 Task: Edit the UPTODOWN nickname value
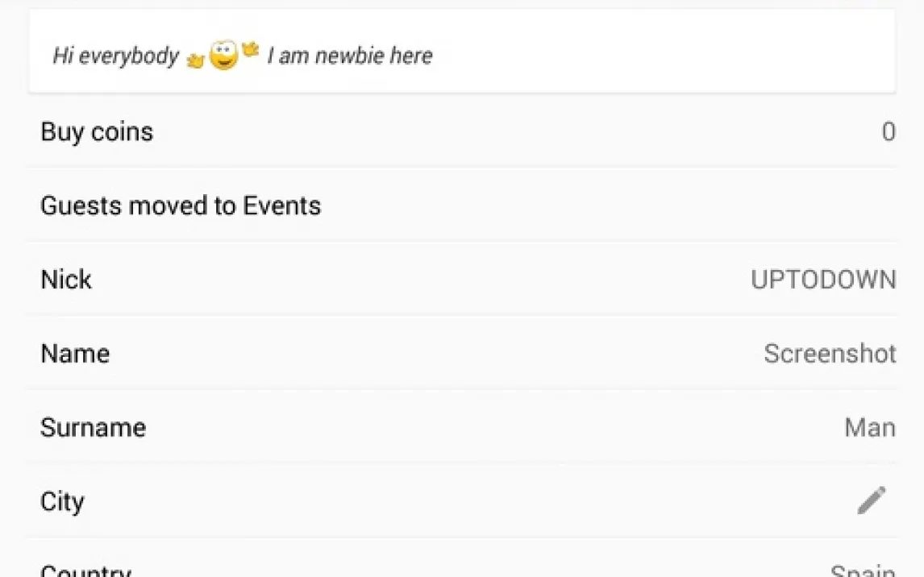point(823,280)
